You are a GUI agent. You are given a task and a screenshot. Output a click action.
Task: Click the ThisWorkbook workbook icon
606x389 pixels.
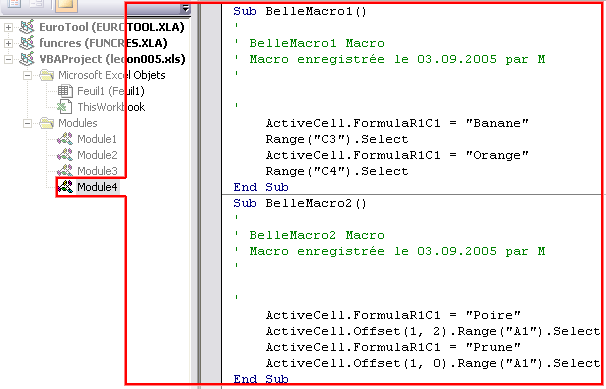[x=65, y=107]
